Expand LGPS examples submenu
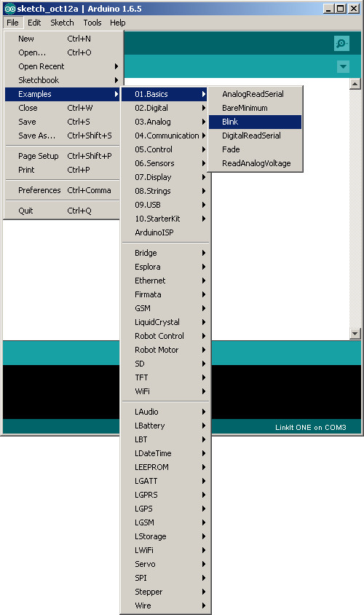The image size is (364, 615). [x=165, y=509]
